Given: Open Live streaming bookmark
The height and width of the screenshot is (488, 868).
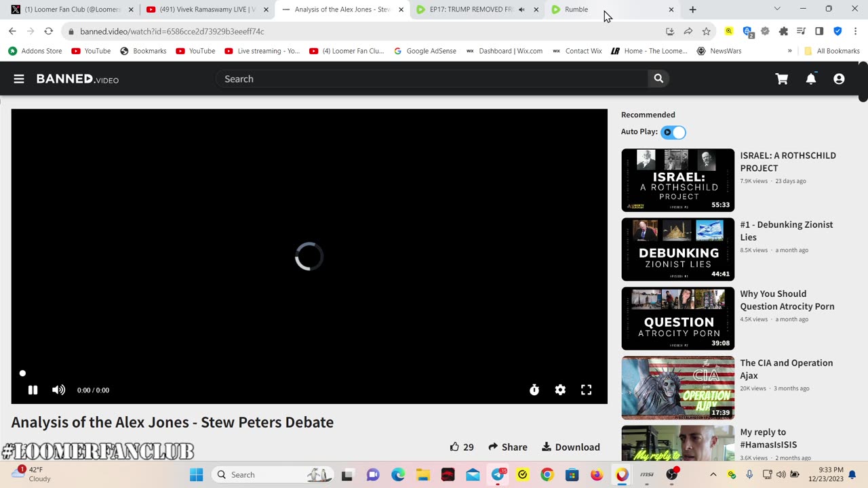Looking at the screenshot, I should pyautogui.click(x=262, y=51).
